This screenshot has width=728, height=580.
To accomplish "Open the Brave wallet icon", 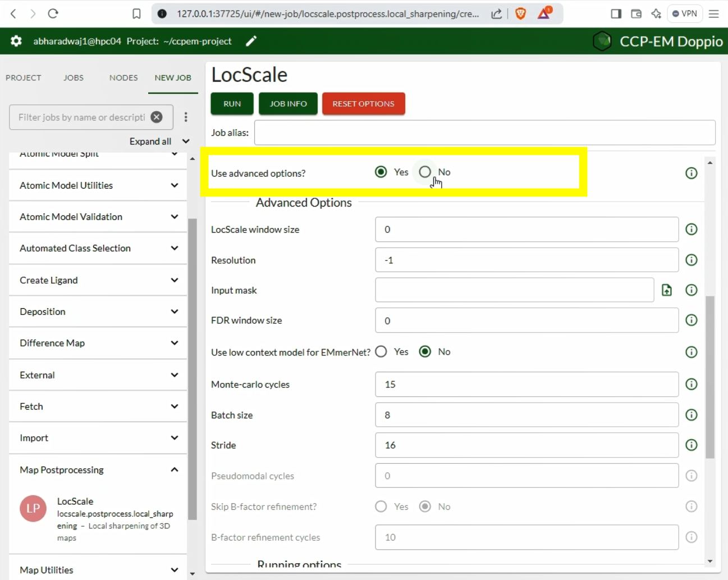I will click(636, 13).
